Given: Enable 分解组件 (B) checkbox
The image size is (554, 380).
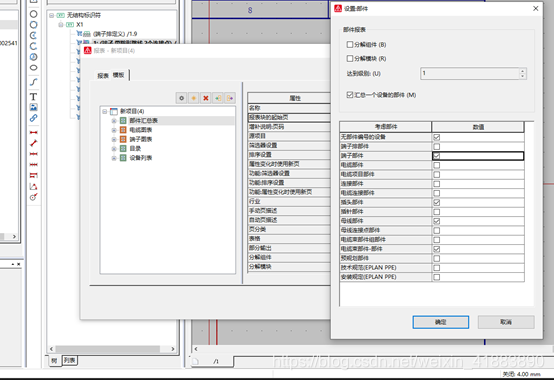Looking at the screenshot, I should pos(350,44).
